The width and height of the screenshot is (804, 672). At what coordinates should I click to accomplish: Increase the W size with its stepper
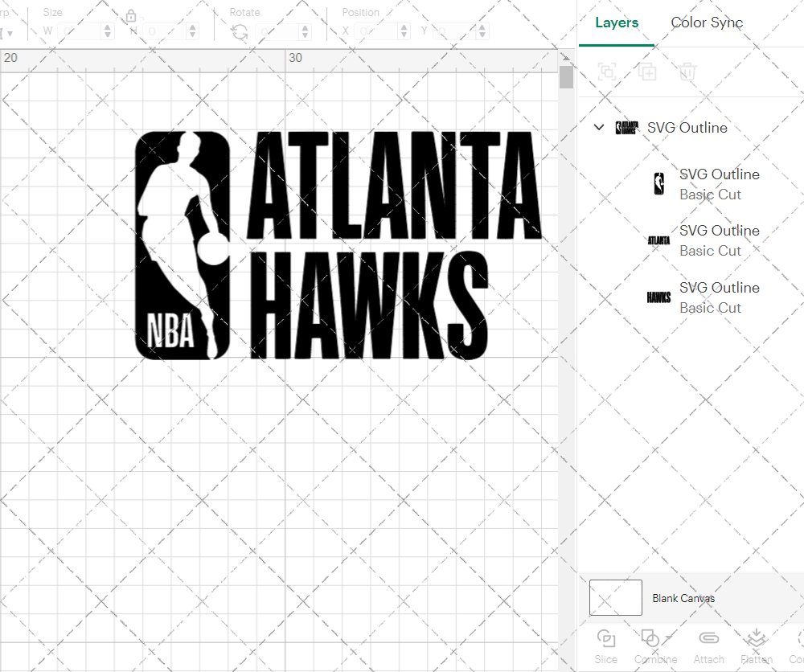(109, 27)
